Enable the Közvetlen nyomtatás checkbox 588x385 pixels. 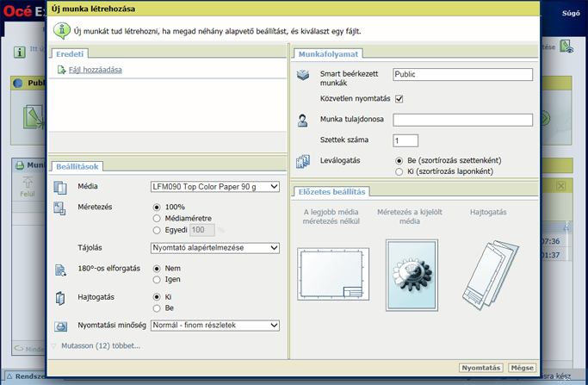[399, 99]
